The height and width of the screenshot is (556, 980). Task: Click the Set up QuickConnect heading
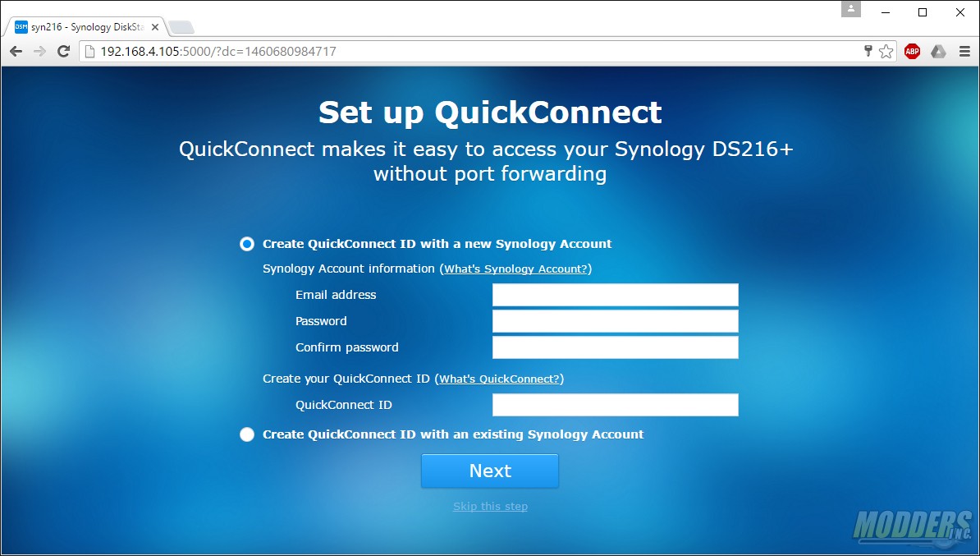490,112
